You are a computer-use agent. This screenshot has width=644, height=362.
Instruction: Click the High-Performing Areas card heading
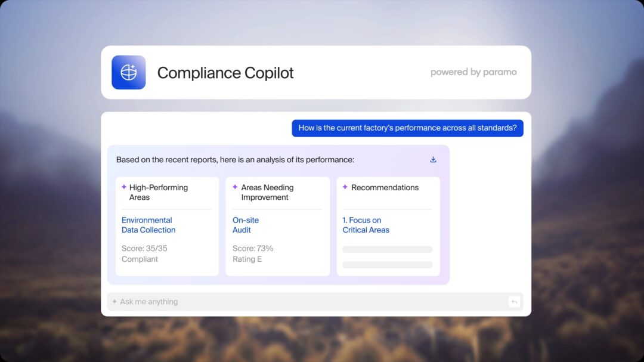click(x=159, y=192)
